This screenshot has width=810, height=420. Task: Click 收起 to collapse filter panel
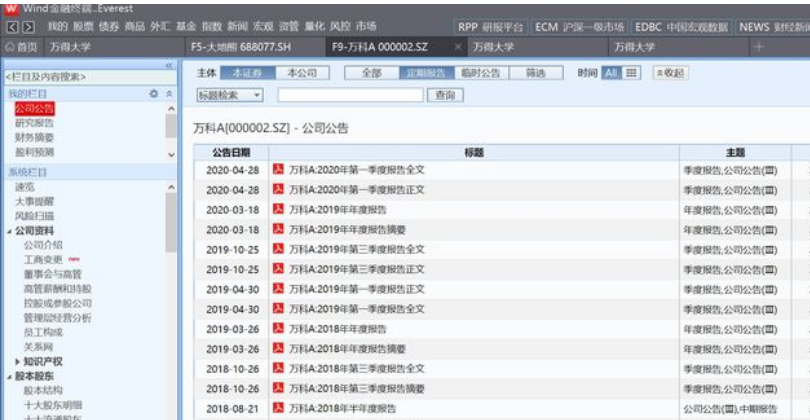[670, 73]
